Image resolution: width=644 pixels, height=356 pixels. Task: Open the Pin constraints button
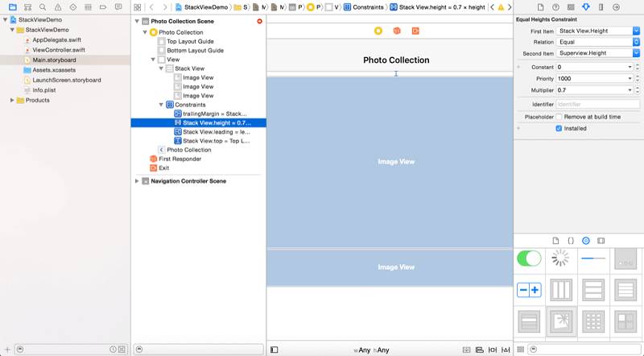pos(493,350)
